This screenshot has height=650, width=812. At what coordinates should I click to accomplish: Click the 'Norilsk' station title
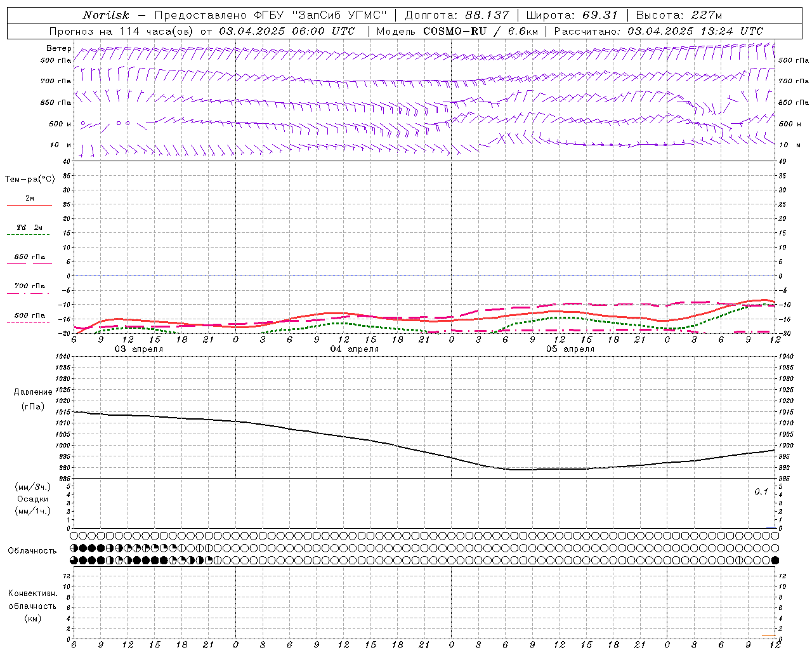(x=106, y=15)
